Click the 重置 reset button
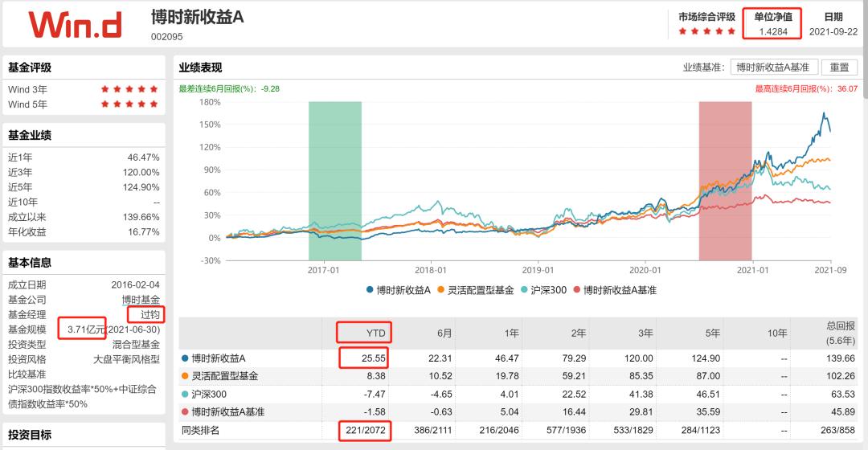 [839, 67]
